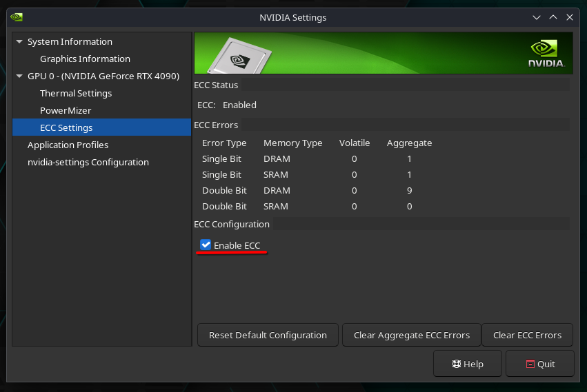Screen dimensions: 587x392
Task: Click the 'ECC Configuration' section heading
Action: pyautogui.click(x=232, y=224)
